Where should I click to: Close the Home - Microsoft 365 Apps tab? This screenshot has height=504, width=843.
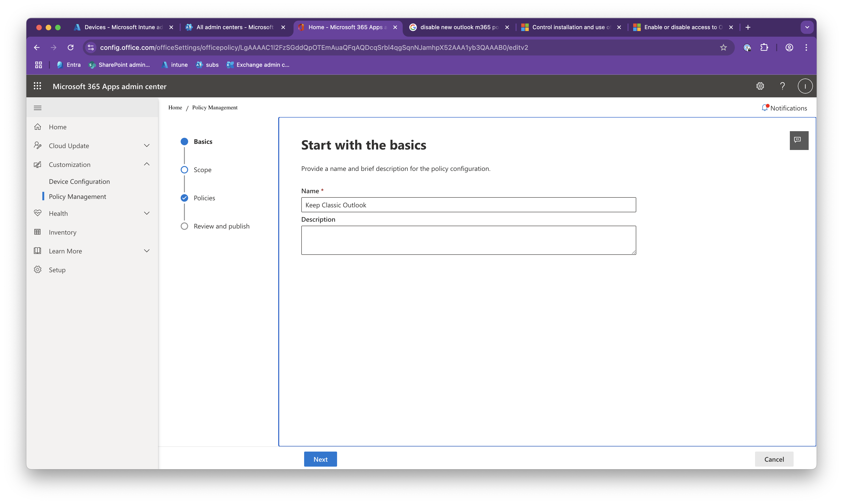pos(395,27)
